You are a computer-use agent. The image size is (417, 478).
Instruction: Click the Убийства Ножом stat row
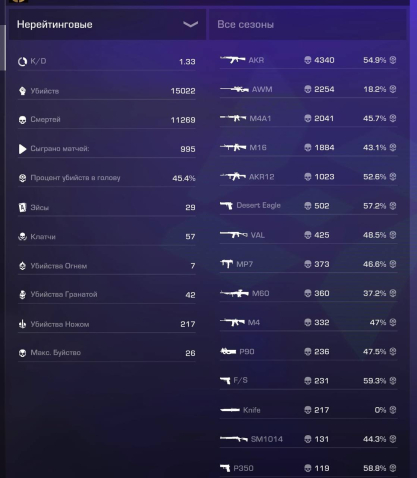pos(107,324)
